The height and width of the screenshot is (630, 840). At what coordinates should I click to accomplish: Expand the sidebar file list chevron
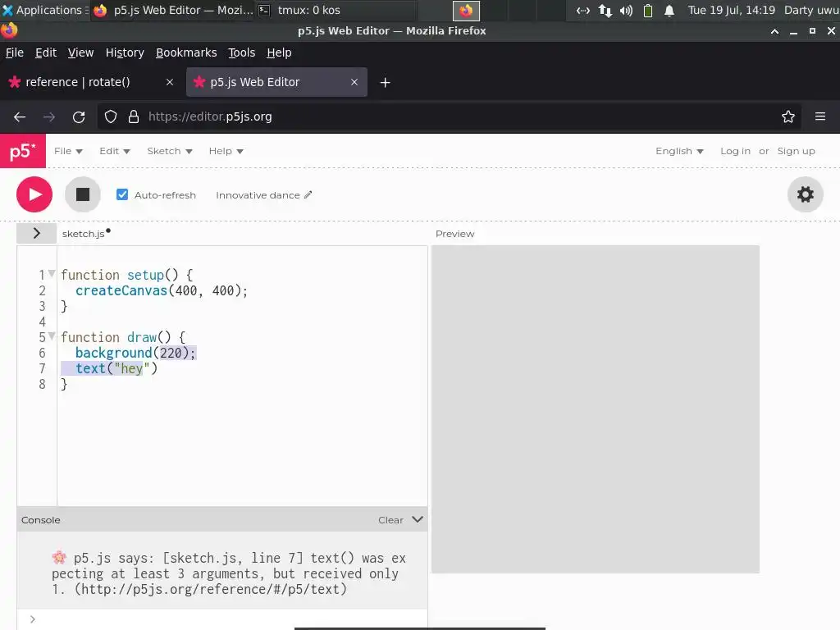[x=36, y=233]
